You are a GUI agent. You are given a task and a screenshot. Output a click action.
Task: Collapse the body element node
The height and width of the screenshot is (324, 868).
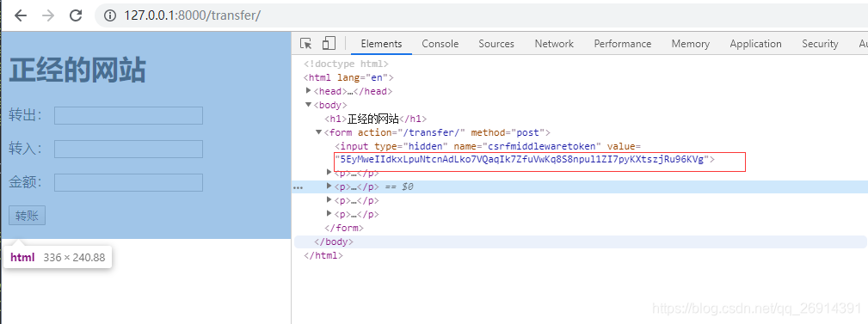pyautogui.click(x=308, y=105)
